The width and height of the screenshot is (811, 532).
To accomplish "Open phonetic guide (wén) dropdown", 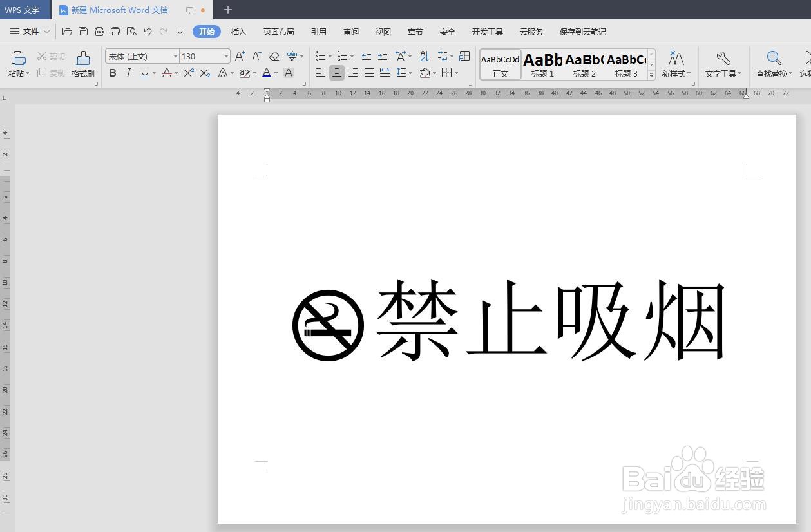I will click(x=301, y=57).
